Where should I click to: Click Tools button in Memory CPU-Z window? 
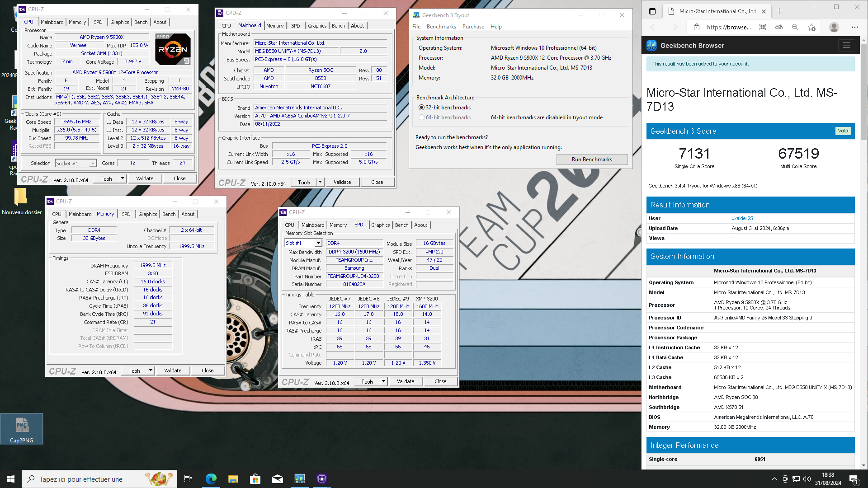[134, 371]
